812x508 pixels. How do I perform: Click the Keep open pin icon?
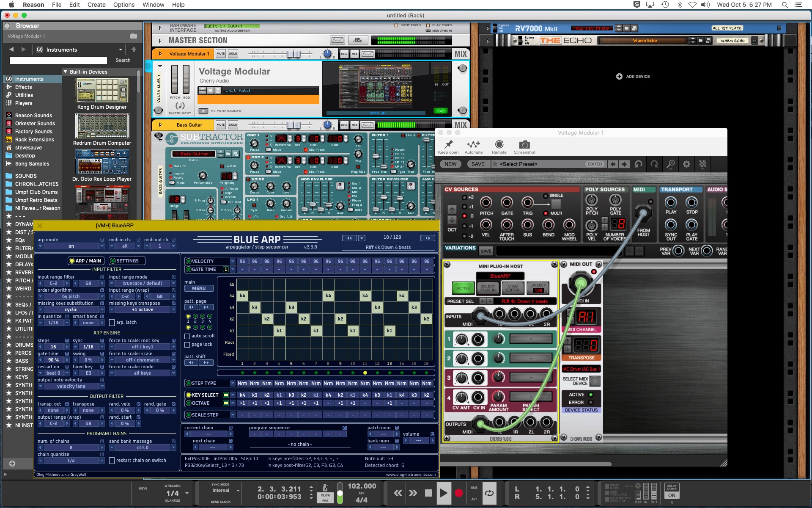pos(448,144)
